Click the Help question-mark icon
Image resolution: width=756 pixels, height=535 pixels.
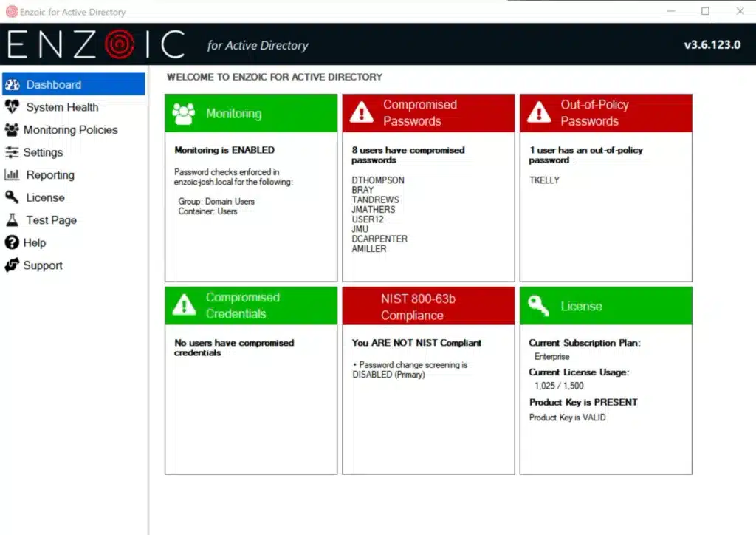[x=13, y=242]
